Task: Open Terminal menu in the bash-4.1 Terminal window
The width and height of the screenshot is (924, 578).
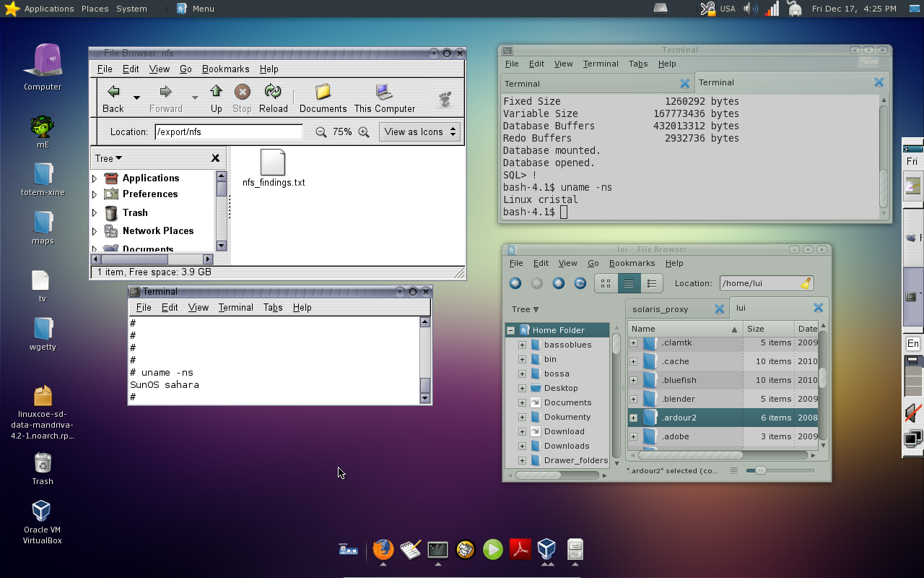Action: (x=601, y=64)
